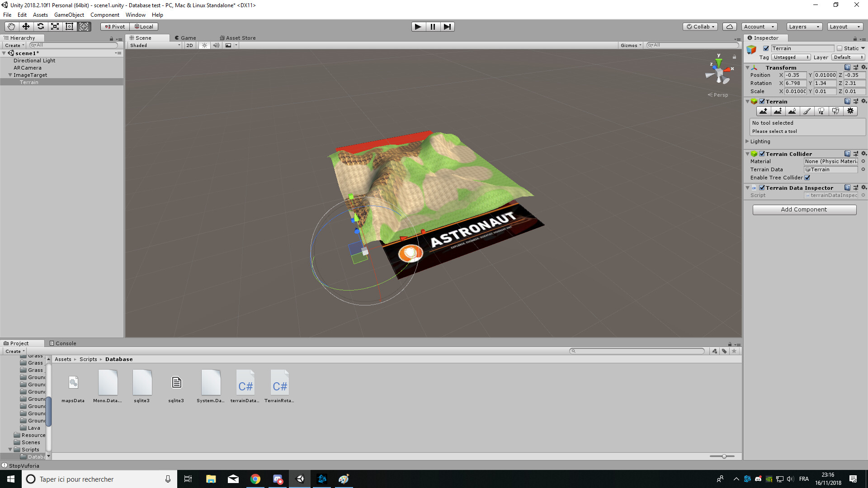The height and width of the screenshot is (488, 868).
Task: Select the Paint Details terrain tool
Action: click(836, 111)
